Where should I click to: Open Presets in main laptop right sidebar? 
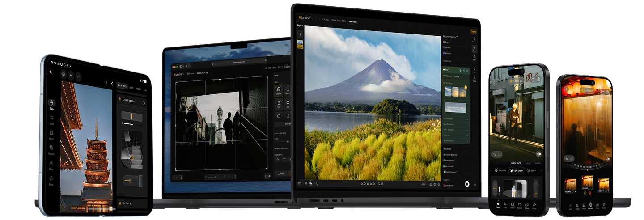click(x=474, y=40)
